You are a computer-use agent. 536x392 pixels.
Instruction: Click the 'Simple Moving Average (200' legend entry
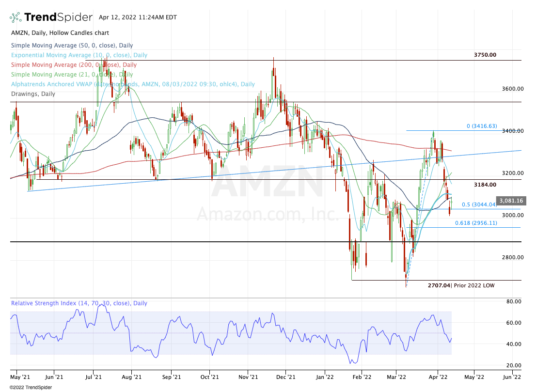point(74,64)
